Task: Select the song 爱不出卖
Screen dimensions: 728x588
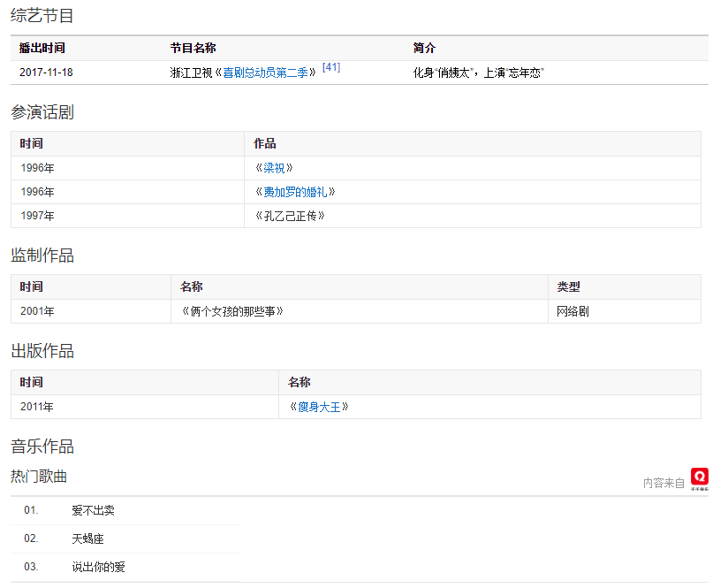Action: [x=93, y=510]
